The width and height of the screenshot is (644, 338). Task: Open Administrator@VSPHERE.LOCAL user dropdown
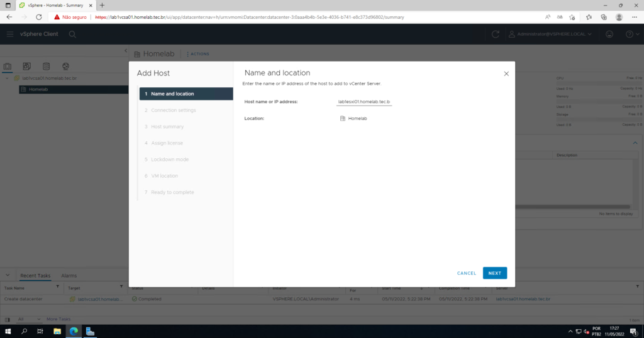550,34
